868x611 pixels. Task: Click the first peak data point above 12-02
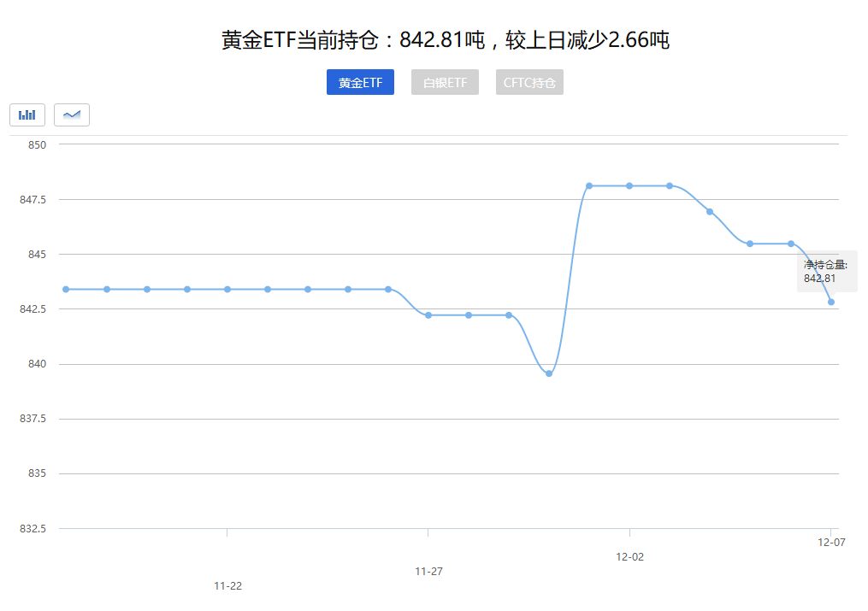coord(588,185)
